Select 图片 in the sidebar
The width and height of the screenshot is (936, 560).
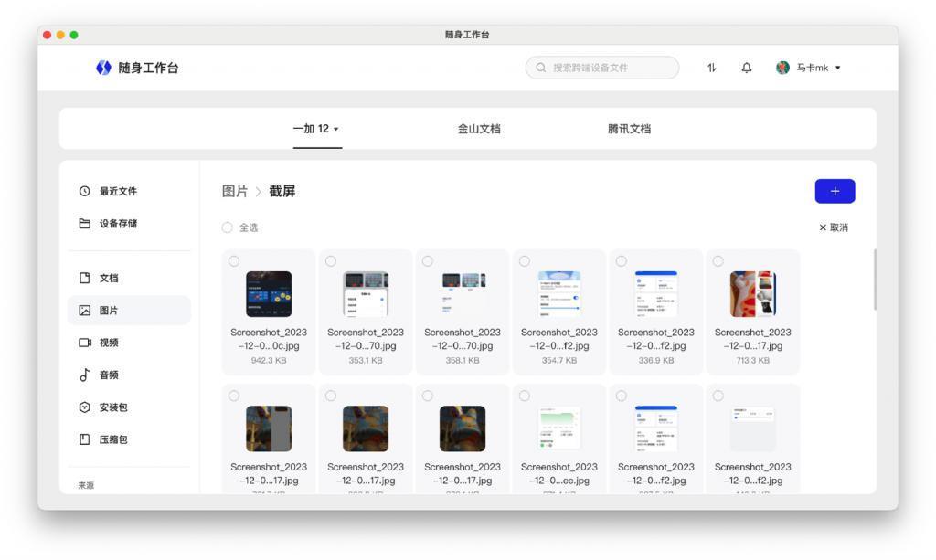coord(110,310)
